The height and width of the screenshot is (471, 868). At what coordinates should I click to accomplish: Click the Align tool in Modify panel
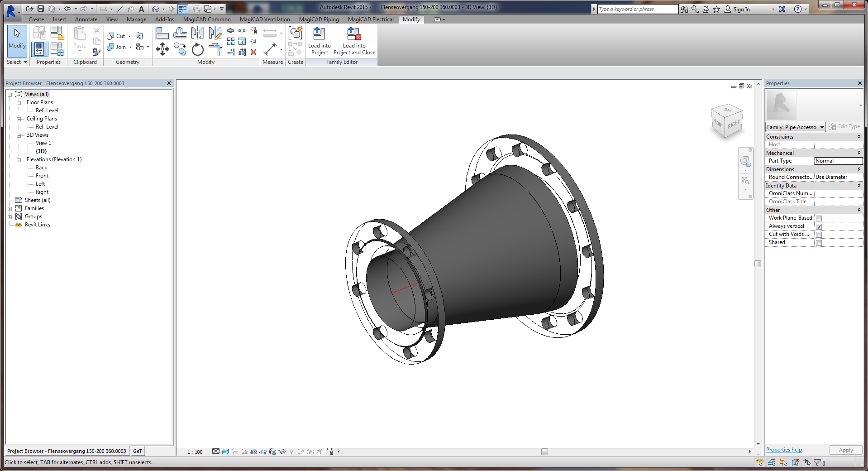(x=162, y=33)
